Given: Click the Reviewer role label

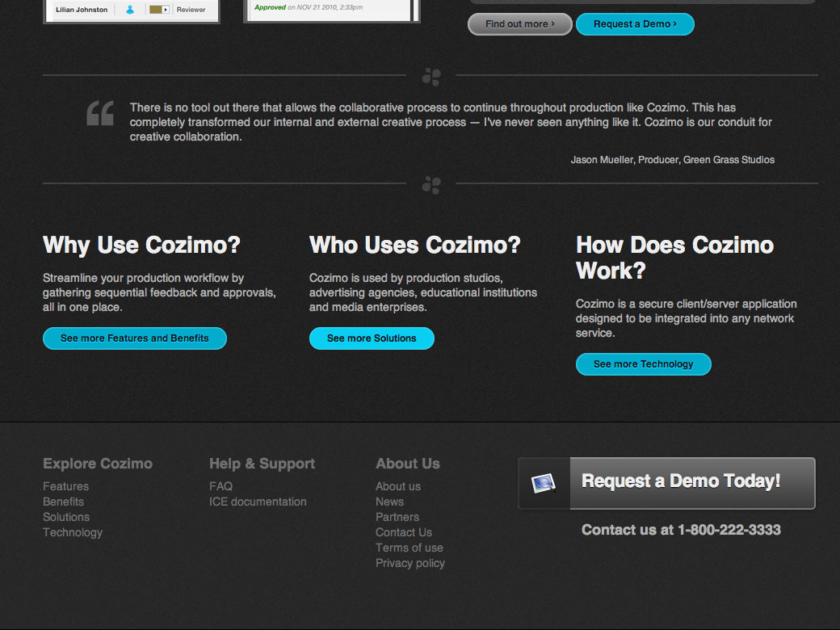Looking at the screenshot, I should pyautogui.click(x=191, y=10).
